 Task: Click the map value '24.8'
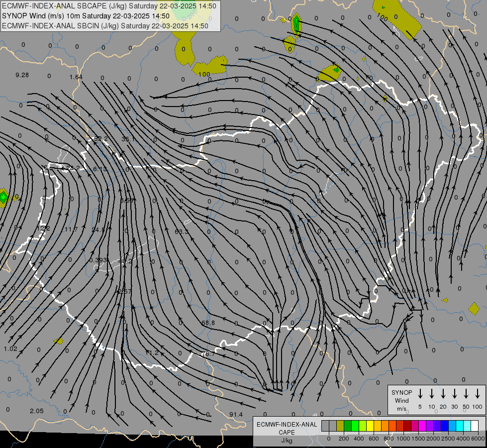[98, 230]
